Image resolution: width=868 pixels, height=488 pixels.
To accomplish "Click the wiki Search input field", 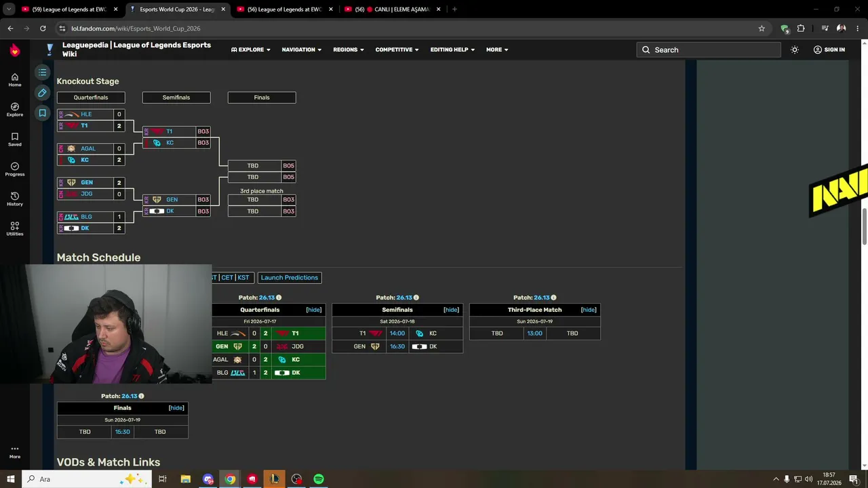I will [x=709, y=49].
